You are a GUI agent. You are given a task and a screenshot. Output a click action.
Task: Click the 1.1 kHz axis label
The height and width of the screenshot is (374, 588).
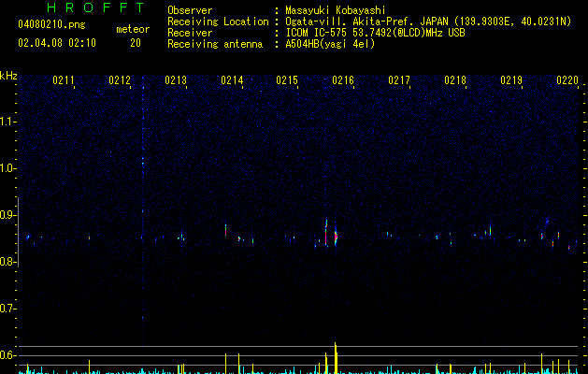click(x=7, y=122)
